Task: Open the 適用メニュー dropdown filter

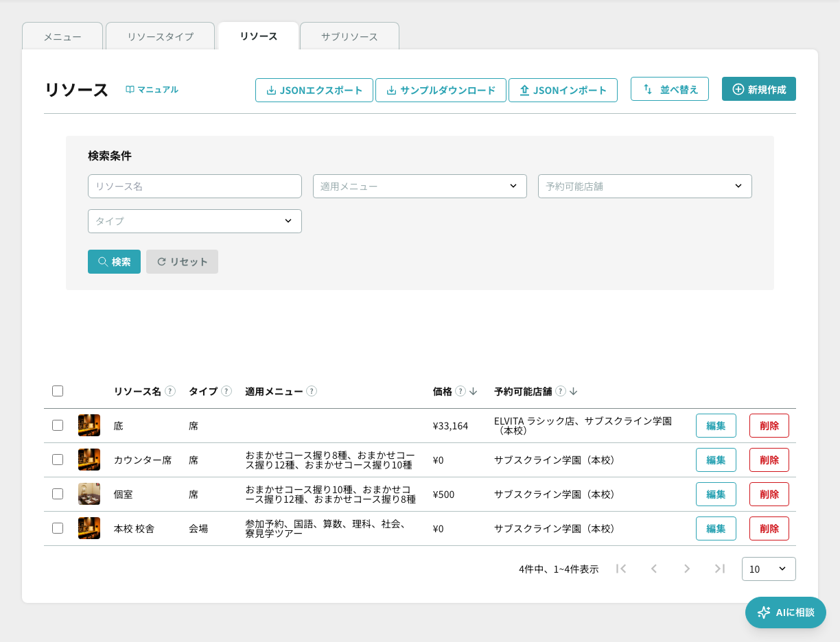Action: (x=420, y=186)
